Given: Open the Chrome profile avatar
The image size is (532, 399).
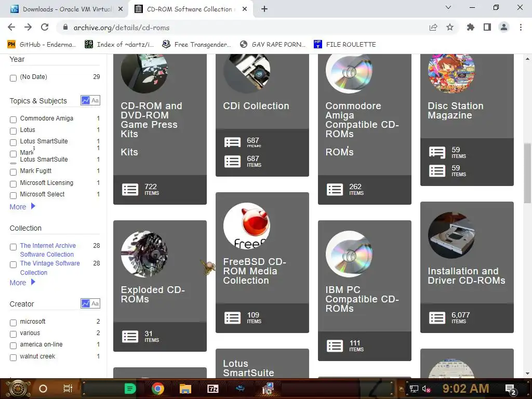Looking at the screenshot, I should coord(504,27).
